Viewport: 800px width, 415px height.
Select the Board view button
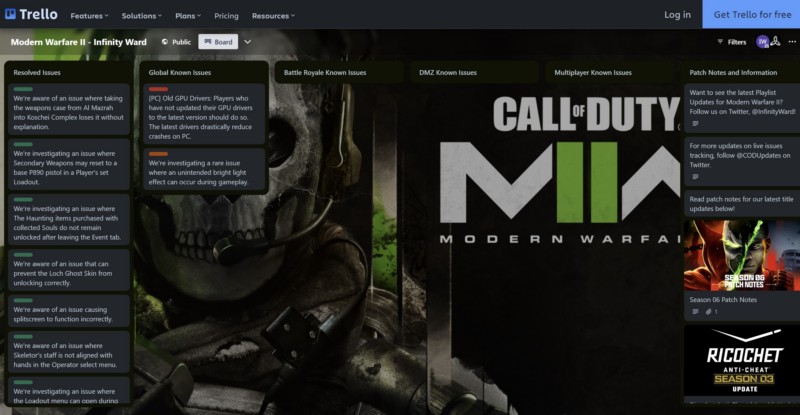[218, 42]
